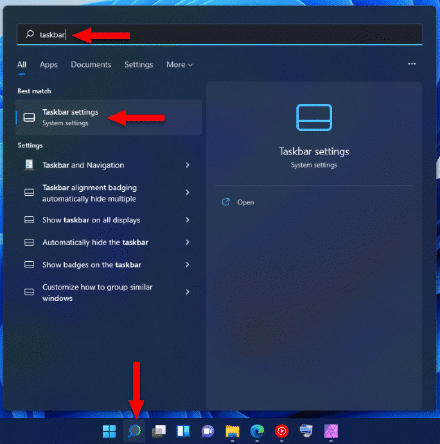440x444 pixels.
Task: Open the red YouTube Music taskbar icon
Action: [x=282, y=431]
